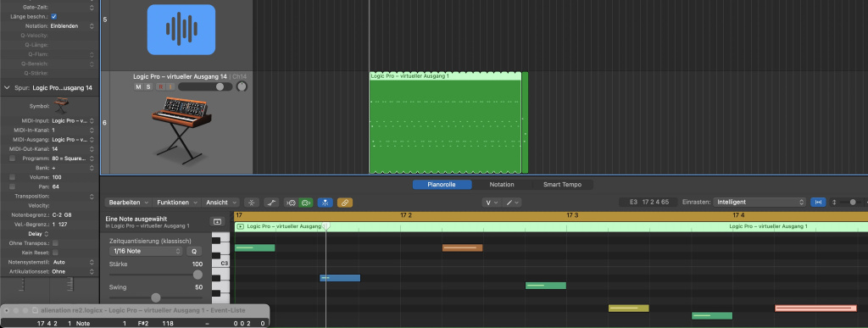Viewport: 868px width, 328px height.
Task: Open the Notensystemstil Auto dropdown
Action: coord(73,262)
